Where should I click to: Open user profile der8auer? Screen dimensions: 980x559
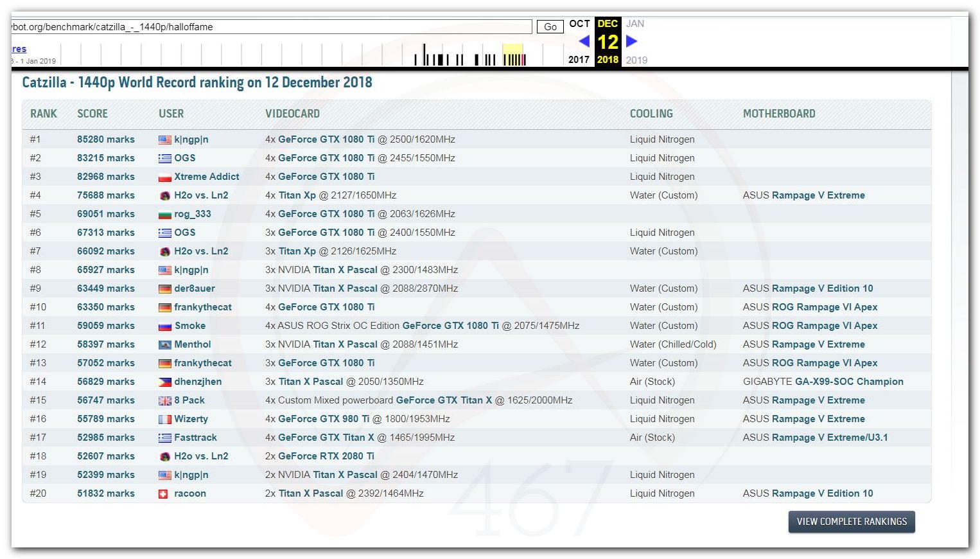coord(195,288)
